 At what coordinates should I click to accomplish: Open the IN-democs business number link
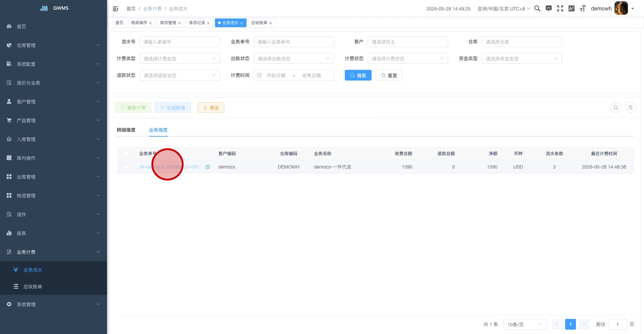[169, 167]
